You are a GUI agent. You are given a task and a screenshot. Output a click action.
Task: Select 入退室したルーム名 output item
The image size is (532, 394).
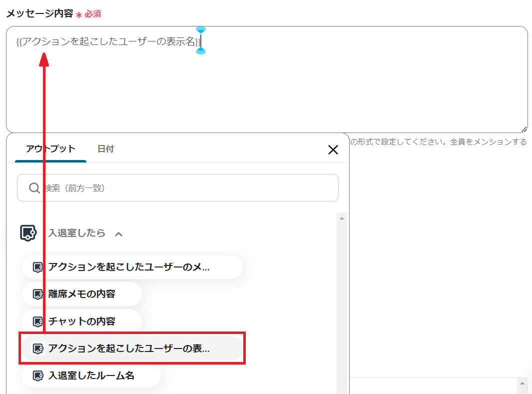coord(91,375)
